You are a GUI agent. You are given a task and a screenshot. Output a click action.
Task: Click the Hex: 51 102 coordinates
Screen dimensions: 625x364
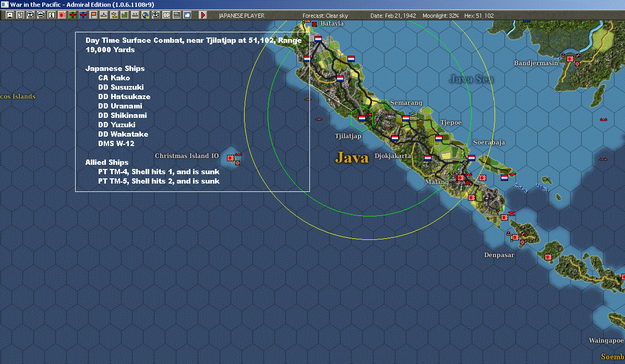pyautogui.click(x=479, y=16)
